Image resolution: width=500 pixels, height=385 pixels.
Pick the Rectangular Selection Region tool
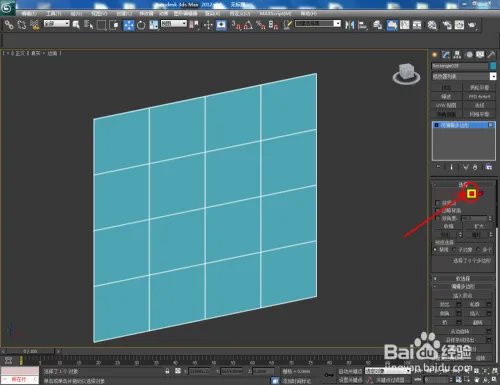(101, 25)
